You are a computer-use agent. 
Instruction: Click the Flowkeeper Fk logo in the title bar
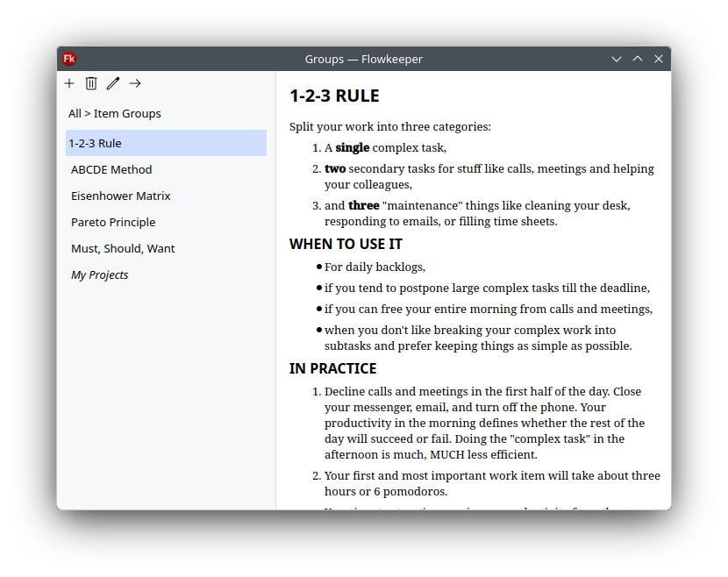pos(69,59)
